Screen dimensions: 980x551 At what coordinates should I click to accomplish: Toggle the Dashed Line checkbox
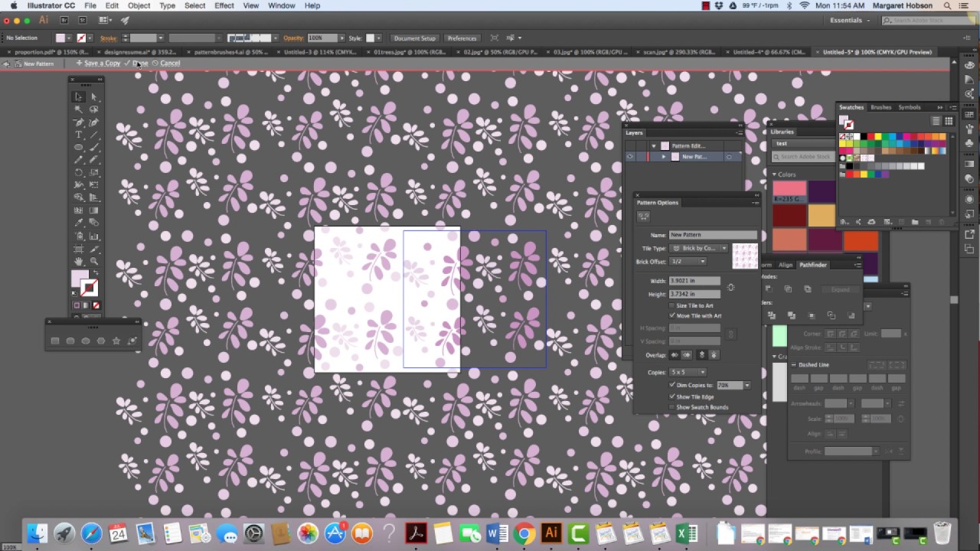(x=794, y=365)
